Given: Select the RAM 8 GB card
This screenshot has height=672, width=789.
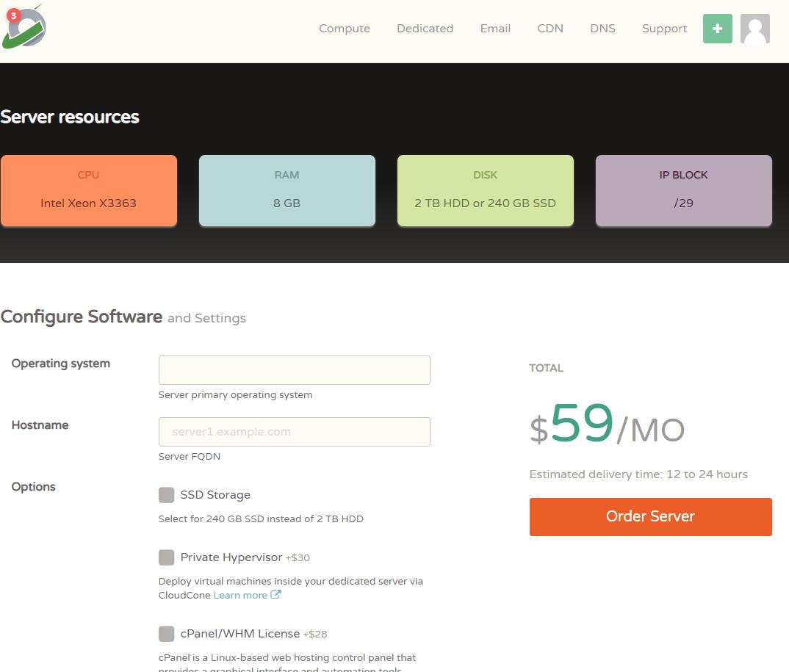Looking at the screenshot, I should 287,191.
